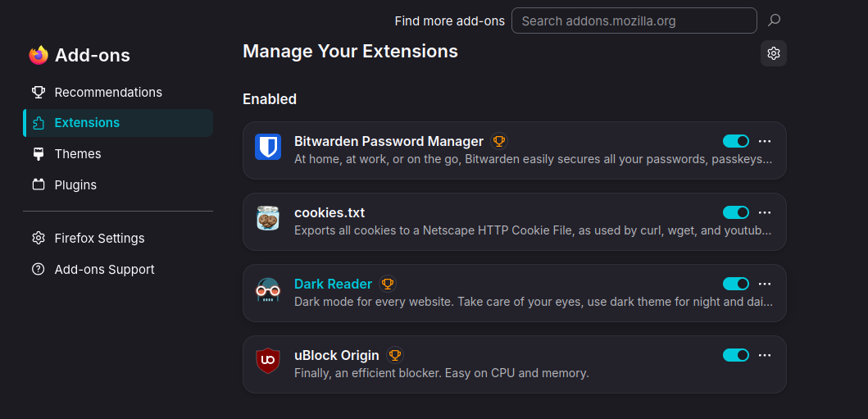The image size is (868, 419).
Task: Click Bitwarden's recommended trophy badge
Action: pyautogui.click(x=499, y=141)
